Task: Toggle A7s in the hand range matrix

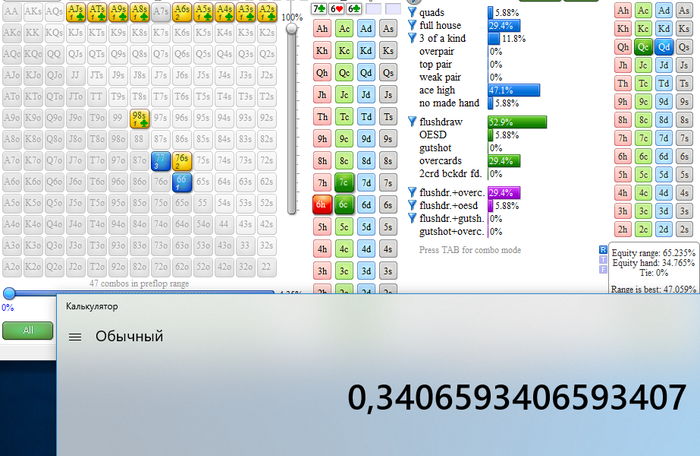Action: pyautogui.click(x=160, y=12)
